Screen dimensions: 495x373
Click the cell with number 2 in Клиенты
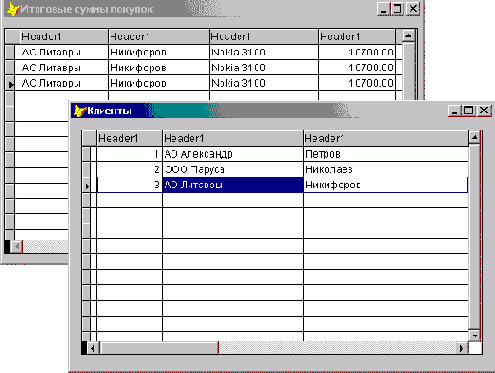pos(129,170)
